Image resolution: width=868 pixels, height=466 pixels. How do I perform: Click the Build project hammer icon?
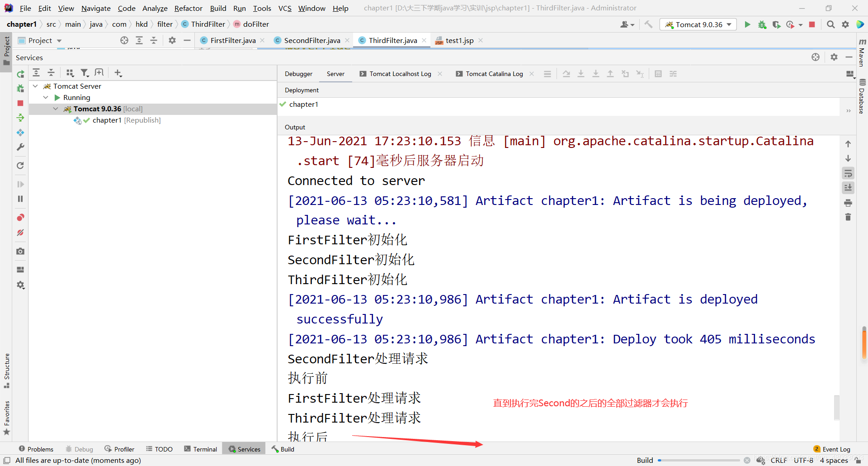click(649, 24)
